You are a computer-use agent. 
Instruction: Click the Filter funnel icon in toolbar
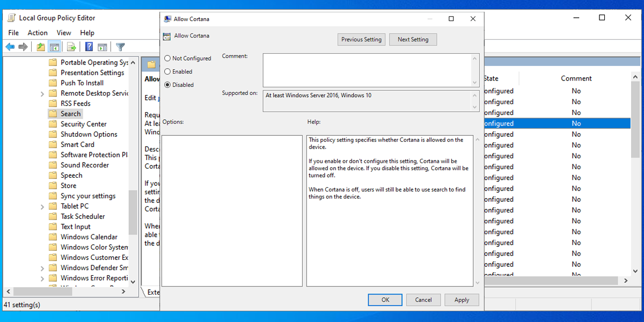click(120, 47)
